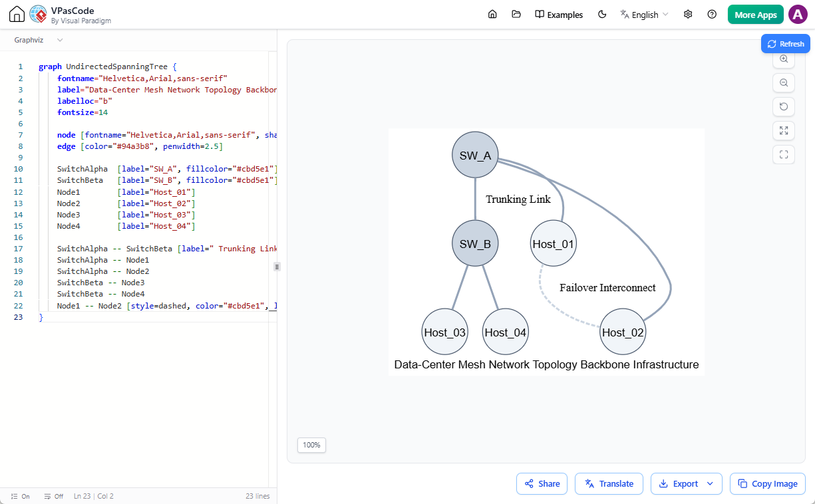Place the cursor on the SwitchBeta label="SW_B" line
Screen dimensions: 815x504
[x=167, y=180]
